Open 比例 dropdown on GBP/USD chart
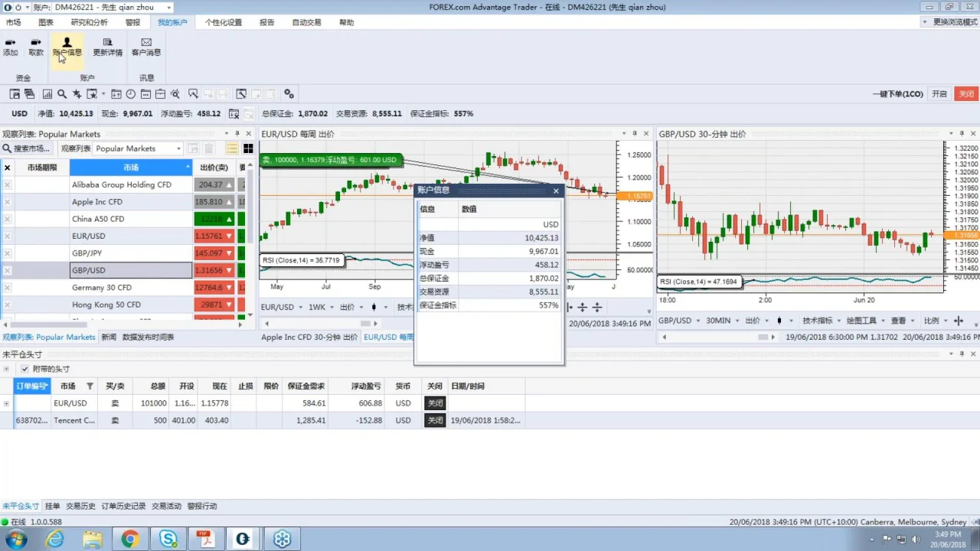980x551 pixels. [936, 321]
